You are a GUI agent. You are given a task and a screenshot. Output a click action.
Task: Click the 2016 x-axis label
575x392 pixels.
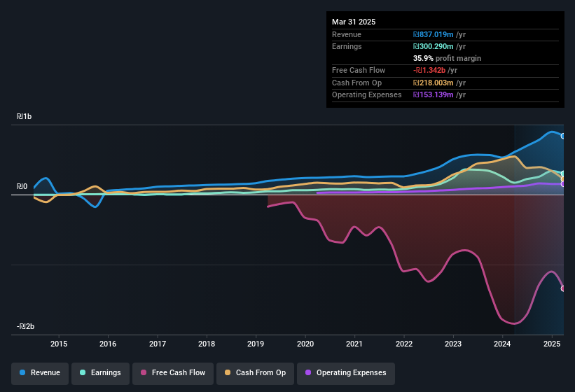108,344
